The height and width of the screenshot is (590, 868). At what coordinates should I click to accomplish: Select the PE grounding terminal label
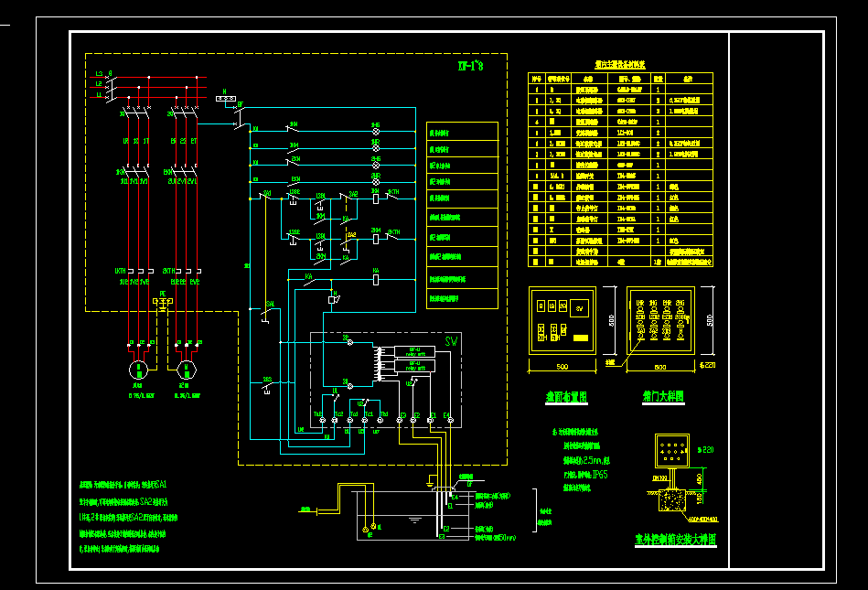(x=163, y=294)
